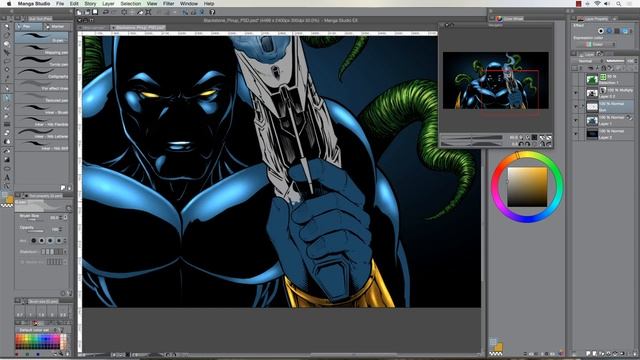The image size is (640, 360).
Task: Select the Mapping pen sub tool
Action: pyautogui.click(x=42, y=50)
